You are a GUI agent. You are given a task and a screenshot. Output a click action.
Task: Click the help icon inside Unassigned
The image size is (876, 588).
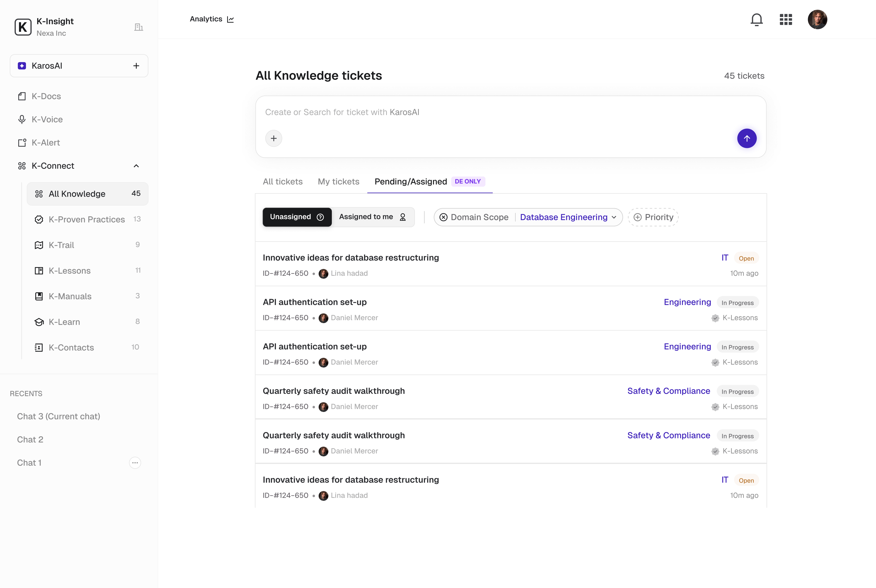tap(320, 217)
